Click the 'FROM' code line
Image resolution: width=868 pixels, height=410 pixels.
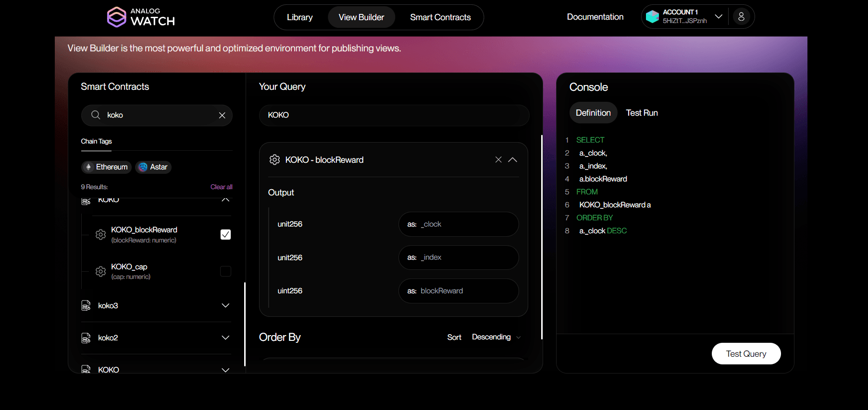(587, 192)
